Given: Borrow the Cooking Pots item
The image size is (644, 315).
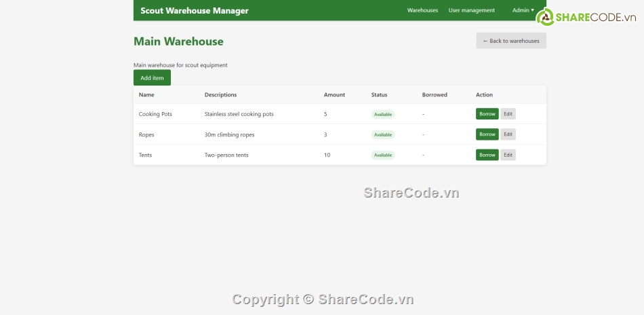Looking at the screenshot, I should (487, 114).
